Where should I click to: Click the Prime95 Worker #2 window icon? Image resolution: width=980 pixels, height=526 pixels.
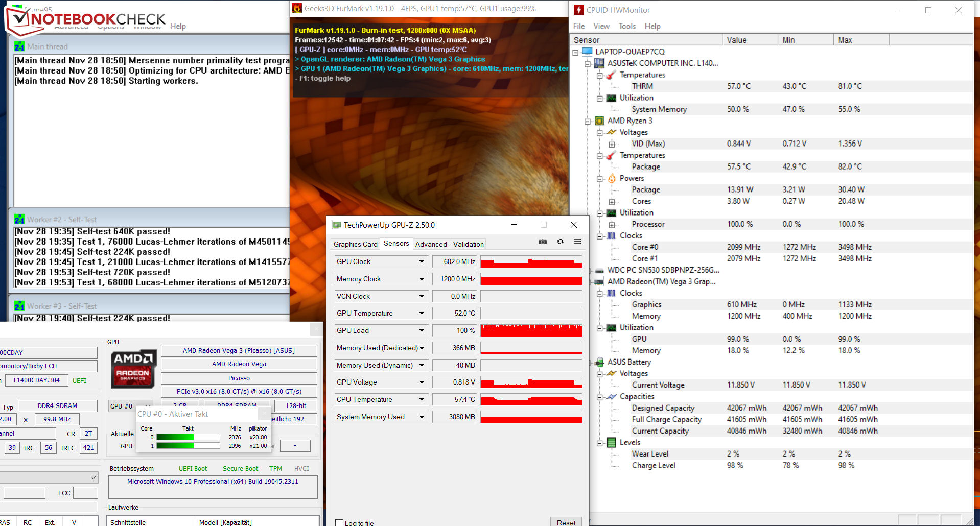(19, 219)
